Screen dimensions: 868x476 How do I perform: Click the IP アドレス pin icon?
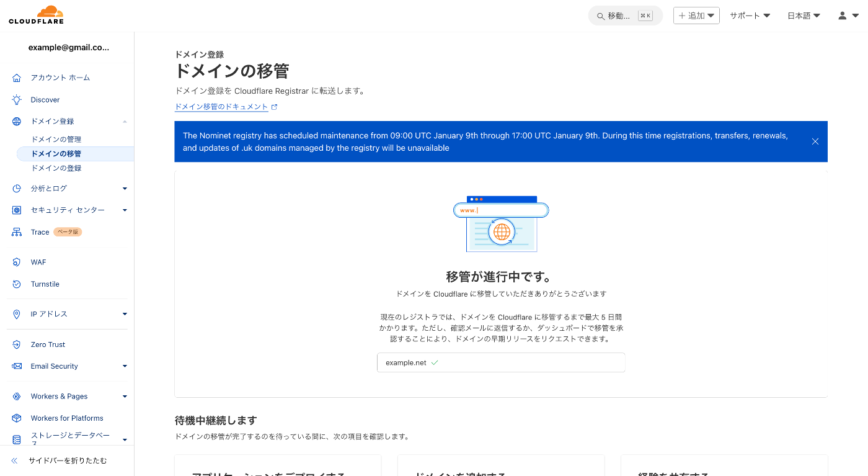tap(17, 314)
